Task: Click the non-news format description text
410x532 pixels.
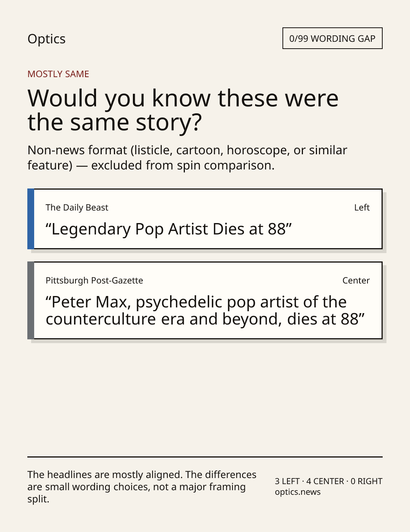Action: pyautogui.click(x=187, y=158)
